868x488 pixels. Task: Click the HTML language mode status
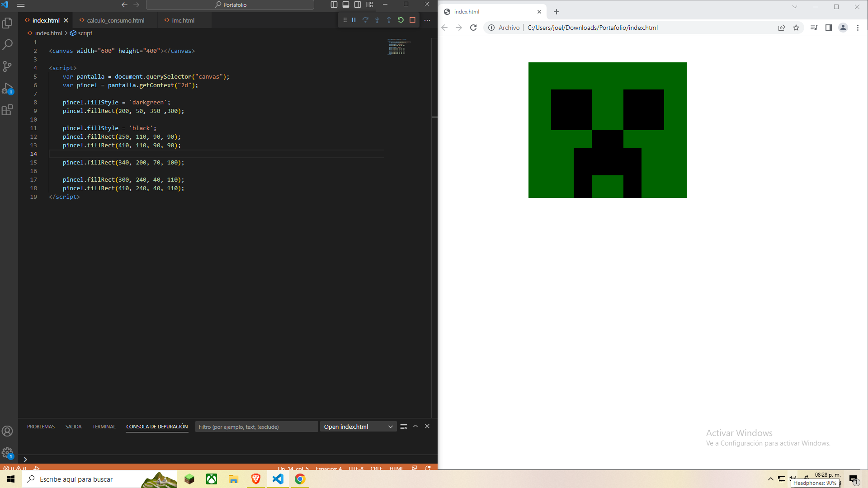(396, 468)
